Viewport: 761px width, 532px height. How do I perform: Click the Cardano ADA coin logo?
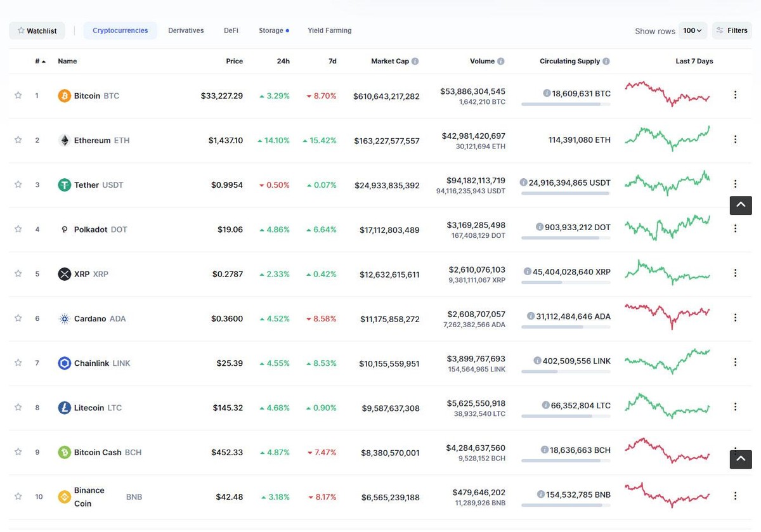point(64,318)
